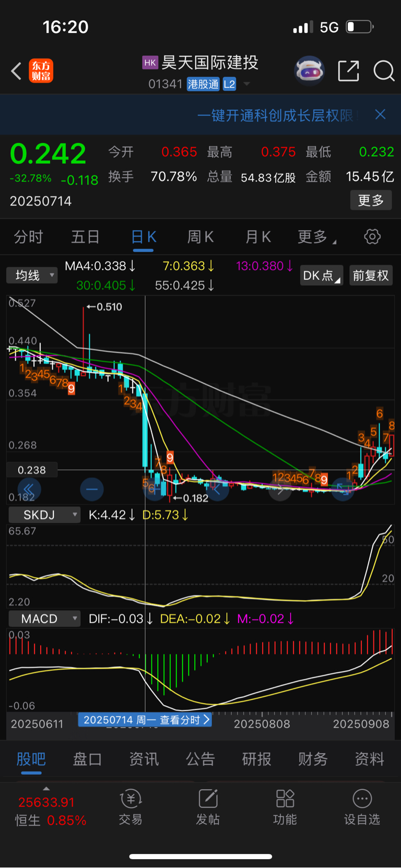Screen dimensions: 401x868
Task: Switch to the 五日 tab
Action: [86, 237]
